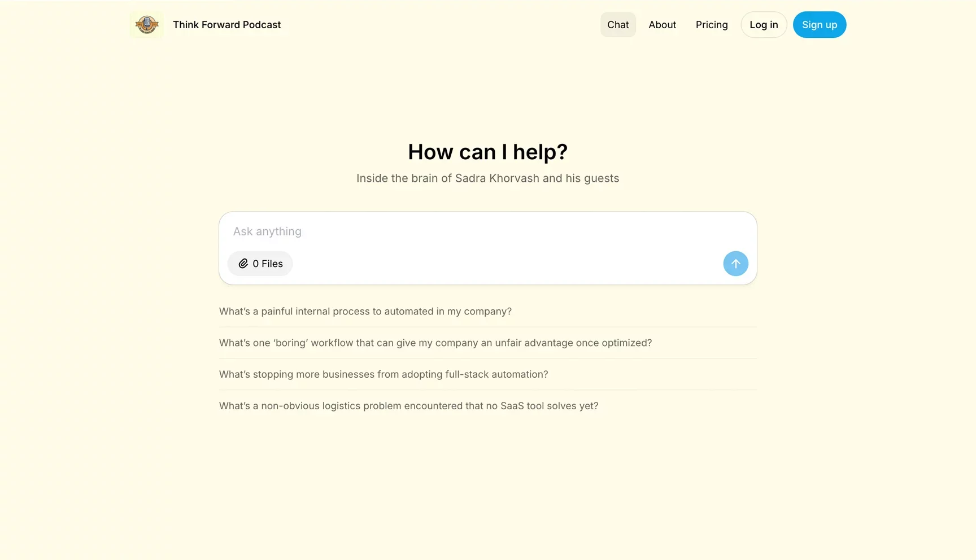Open the Chat tab in navigation
The image size is (976, 560).
tap(618, 25)
